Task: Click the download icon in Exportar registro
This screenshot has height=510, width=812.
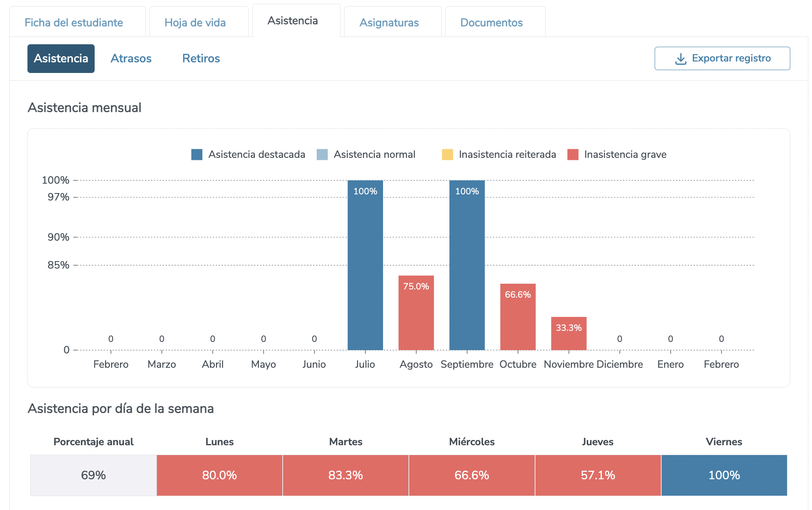Action: click(x=680, y=59)
